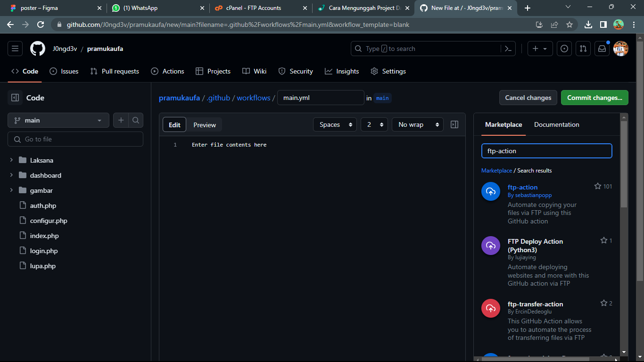The width and height of the screenshot is (644, 362).
Task: Open the Projects repository tab
Action: (213, 71)
